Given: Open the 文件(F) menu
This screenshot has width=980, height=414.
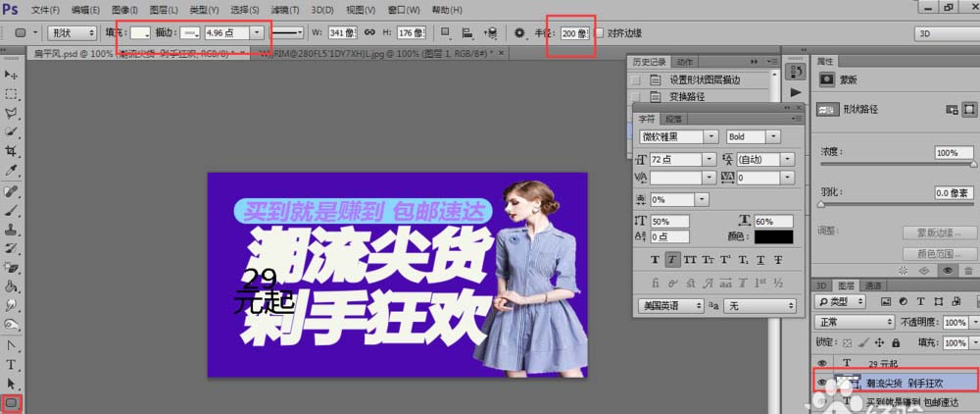Looking at the screenshot, I should click(46, 10).
